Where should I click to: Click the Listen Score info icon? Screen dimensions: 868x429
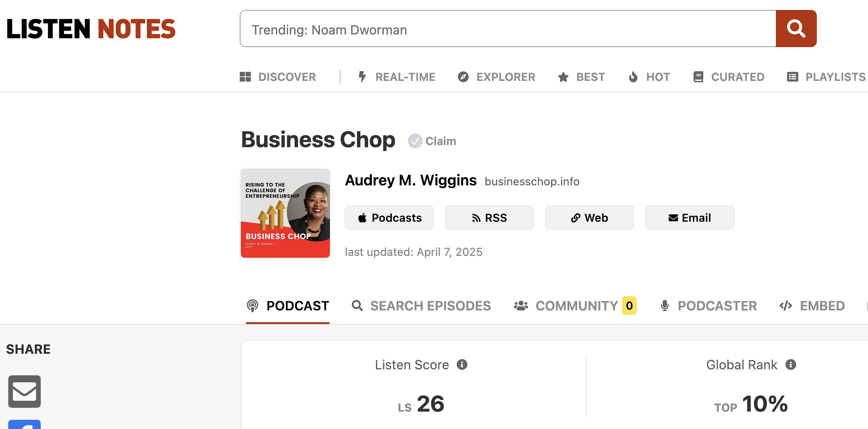click(x=462, y=364)
